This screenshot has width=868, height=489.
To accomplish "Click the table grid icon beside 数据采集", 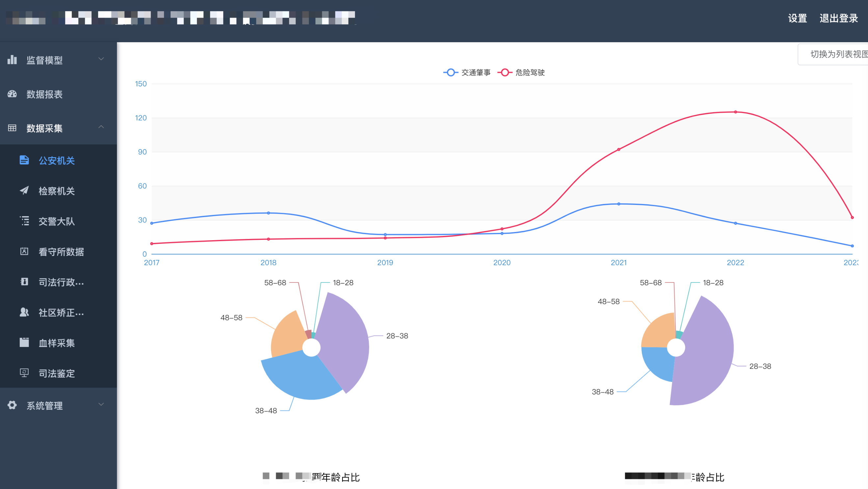I will [x=12, y=128].
